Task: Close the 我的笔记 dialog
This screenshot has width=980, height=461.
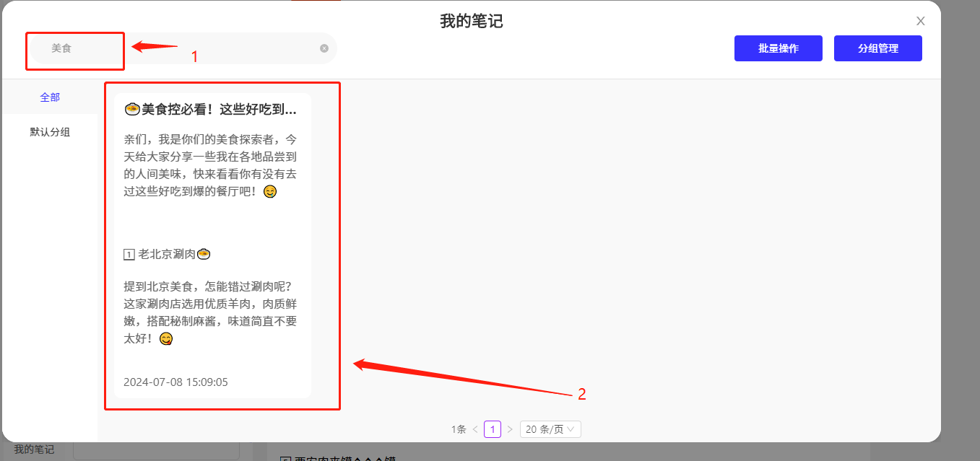Action: [x=920, y=21]
